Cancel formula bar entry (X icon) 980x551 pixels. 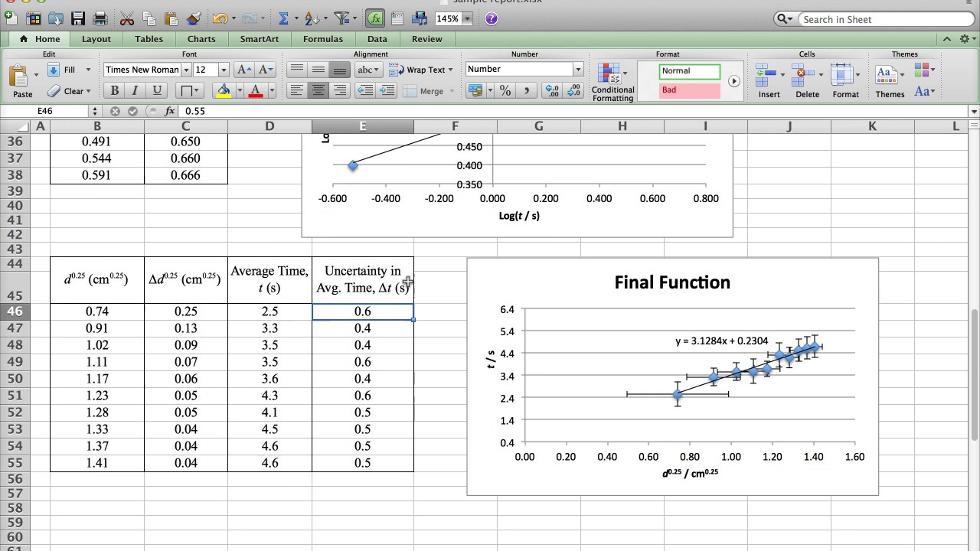tap(115, 111)
